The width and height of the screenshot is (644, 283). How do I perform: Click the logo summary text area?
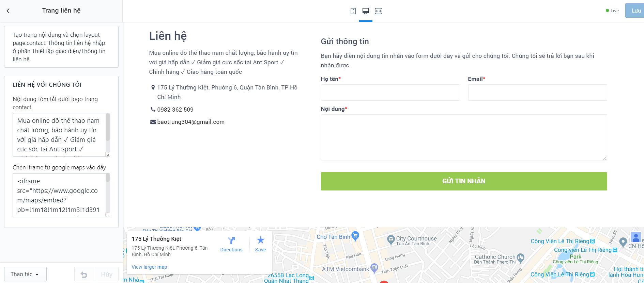pos(59,135)
